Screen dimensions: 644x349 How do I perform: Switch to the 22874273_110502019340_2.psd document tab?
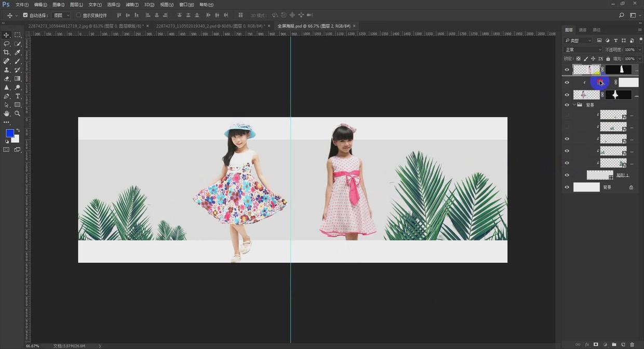click(210, 25)
